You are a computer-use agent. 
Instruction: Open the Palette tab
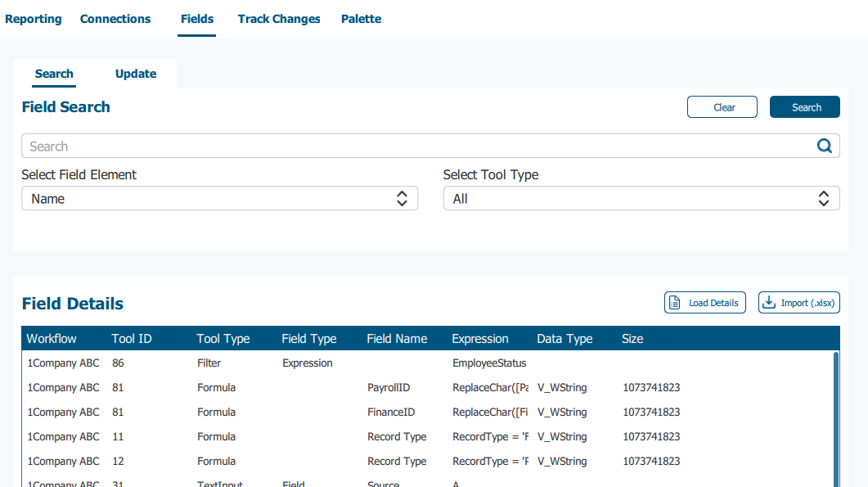[361, 19]
